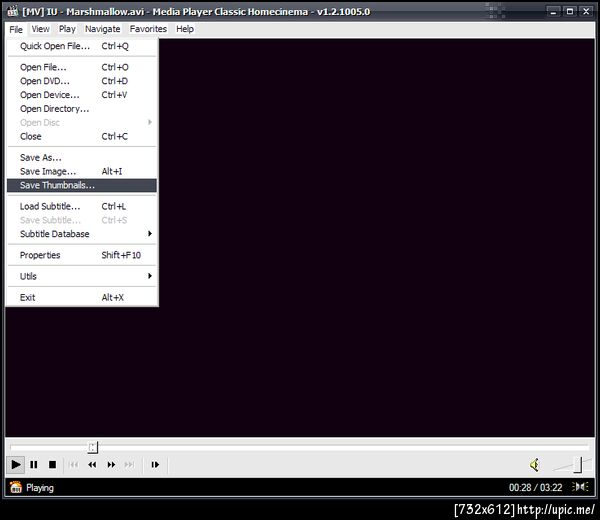This screenshot has width=600, height=520.
Task: Click the audio channels icon in status bar
Action: [580, 487]
